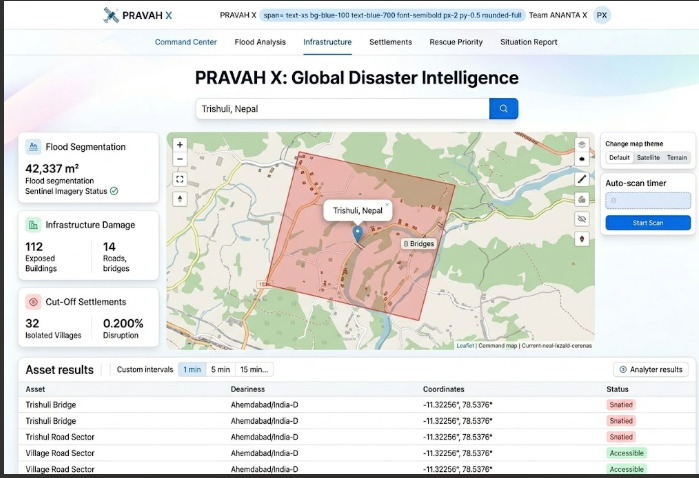Click the polygon shape tool on map
Image resolution: width=699 pixels, height=478 pixels.
[x=582, y=199]
